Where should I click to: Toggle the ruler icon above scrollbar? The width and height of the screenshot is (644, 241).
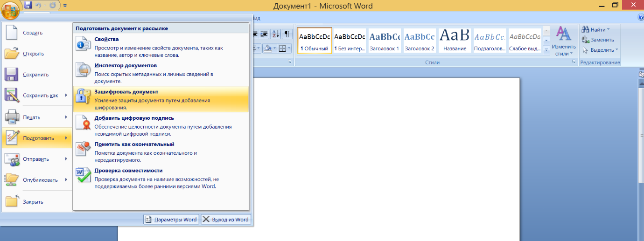[641, 74]
